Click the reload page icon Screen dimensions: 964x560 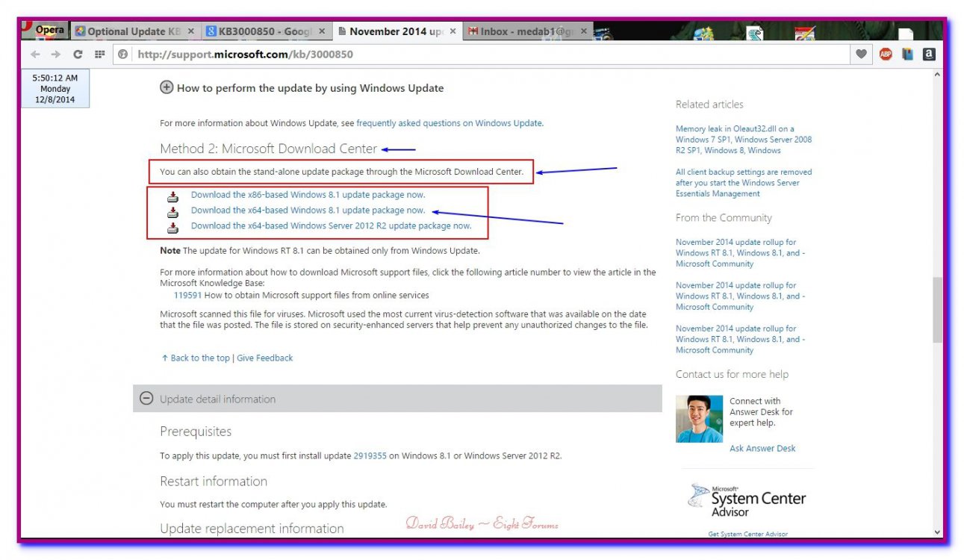tap(78, 55)
